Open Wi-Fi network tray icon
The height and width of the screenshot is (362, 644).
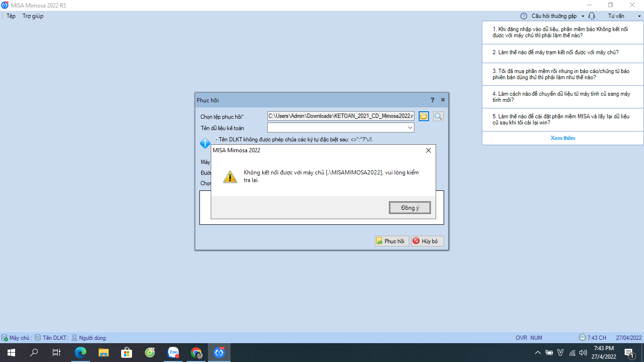(x=572, y=352)
